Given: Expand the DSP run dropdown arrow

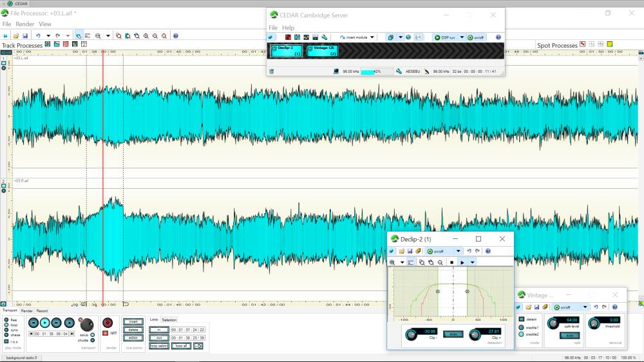Looking at the screenshot, I should [462, 37].
